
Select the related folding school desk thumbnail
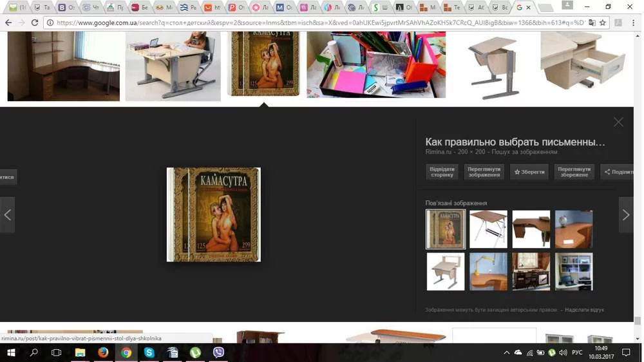click(x=488, y=229)
